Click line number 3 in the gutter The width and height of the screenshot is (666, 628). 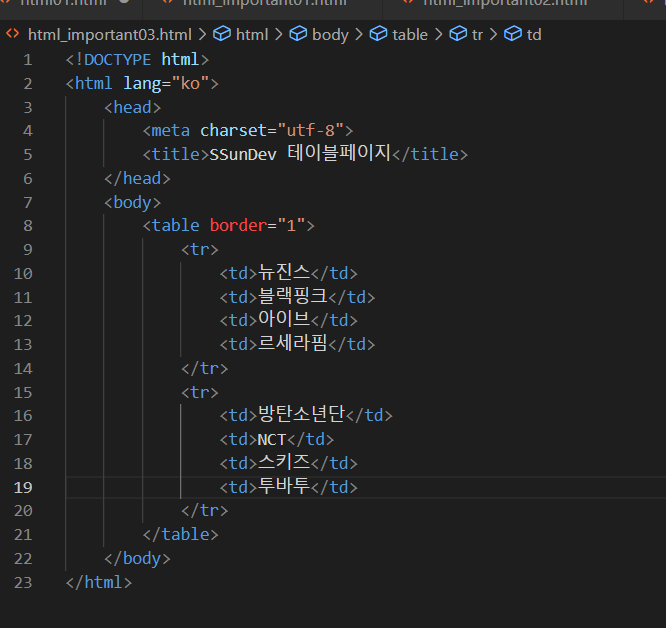[28, 107]
